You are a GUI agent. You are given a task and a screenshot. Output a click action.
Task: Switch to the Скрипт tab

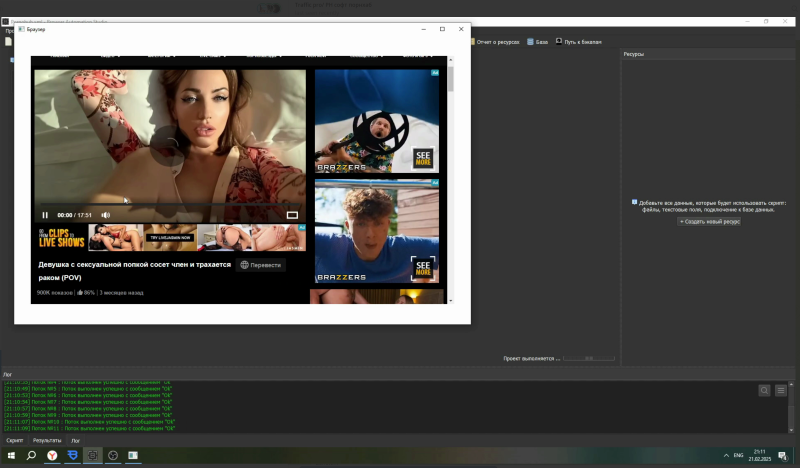pos(15,440)
